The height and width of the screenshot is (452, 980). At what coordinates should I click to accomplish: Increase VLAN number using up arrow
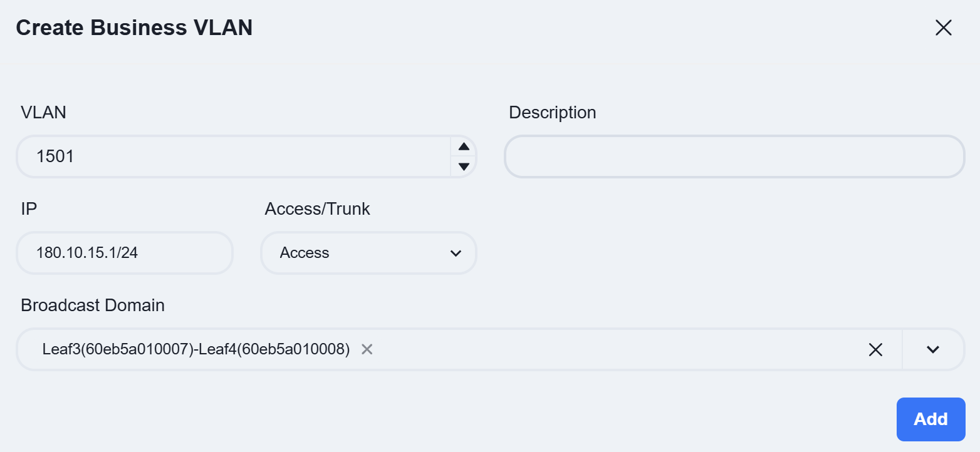(x=464, y=146)
